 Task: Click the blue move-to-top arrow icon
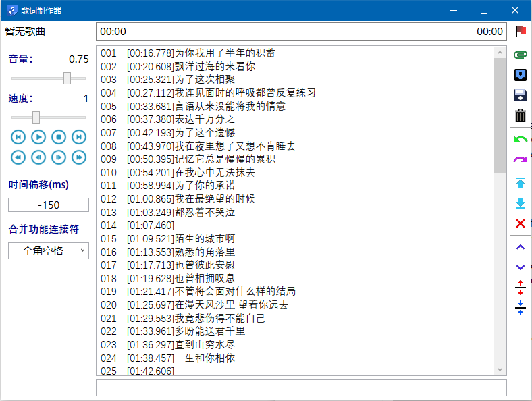pyautogui.click(x=520, y=183)
